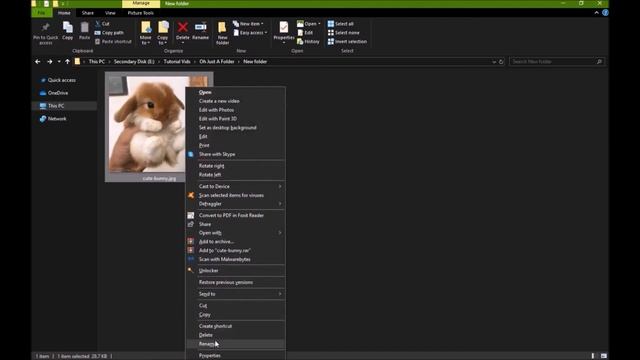Open the Picture Tools tab
The height and width of the screenshot is (360, 640).
(x=141, y=13)
